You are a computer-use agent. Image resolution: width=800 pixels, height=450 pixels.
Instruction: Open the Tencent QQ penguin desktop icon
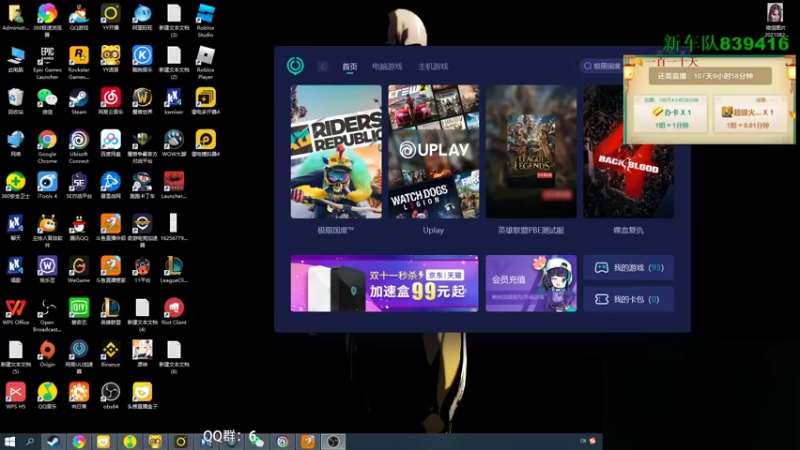click(x=79, y=228)
